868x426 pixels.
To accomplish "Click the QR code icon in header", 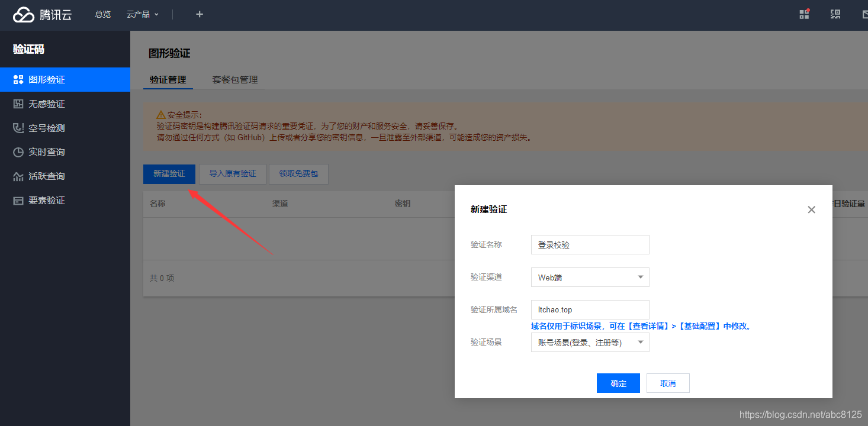I will point(835,14).
